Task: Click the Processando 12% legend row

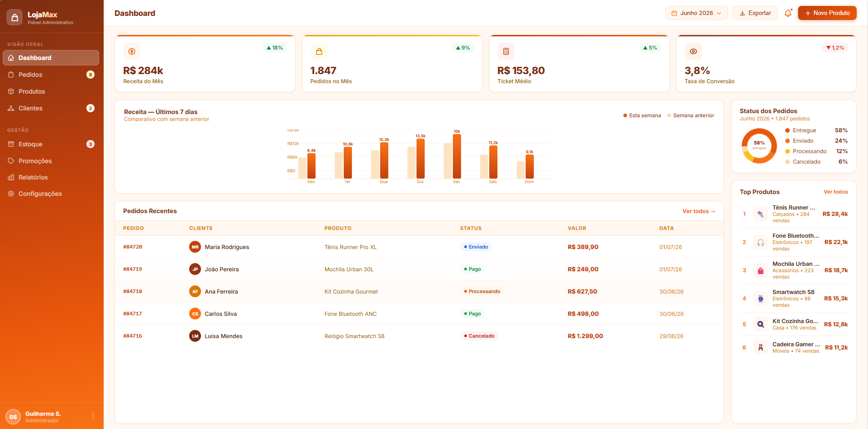Action: (x=817, y=151)
